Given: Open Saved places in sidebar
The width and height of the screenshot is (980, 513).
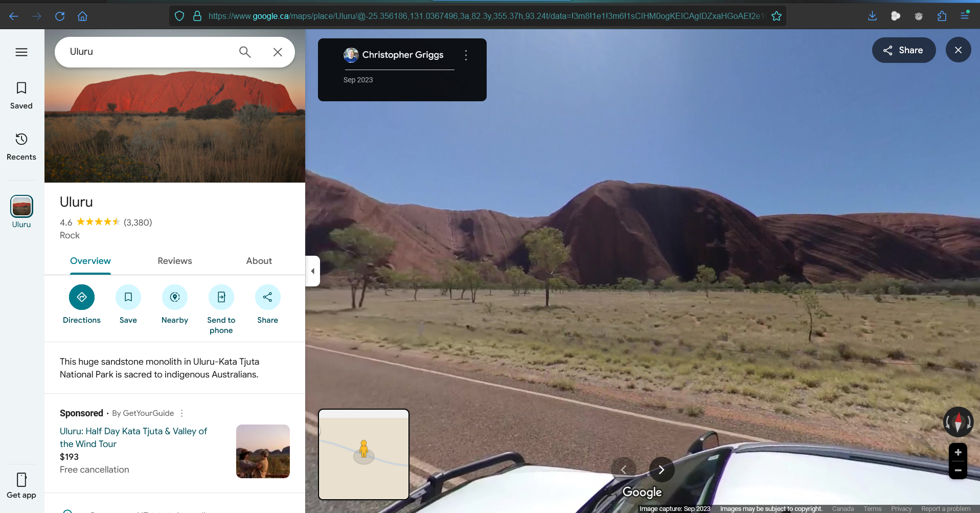Looking at the screenshot, I should 21,96.
